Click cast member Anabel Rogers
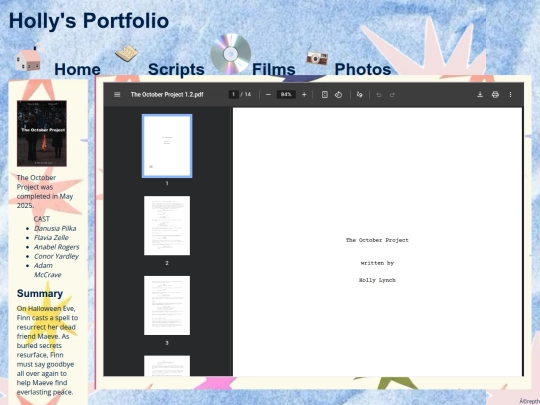The width and height of the screenshot is (540, 405). pos(56,247)
